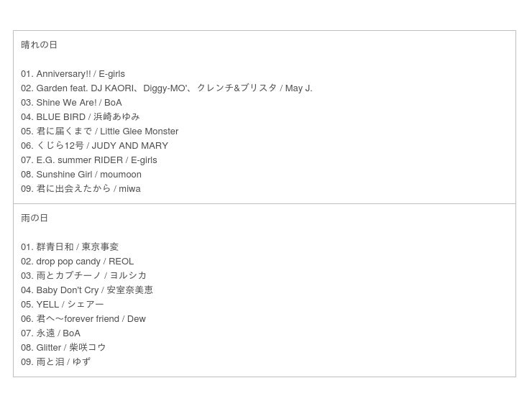Viewport: 532px width, 406px height.
Task: Click 雨とカプチーノ by ヨルシカ
Action: click(83, 275)
